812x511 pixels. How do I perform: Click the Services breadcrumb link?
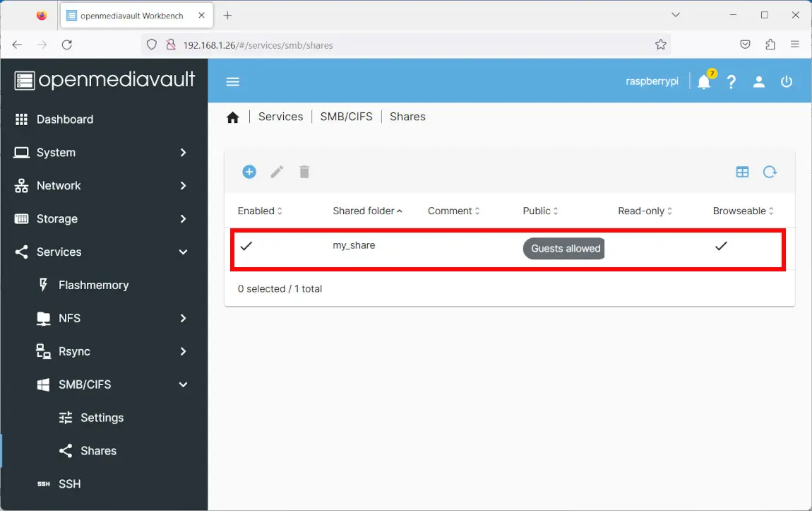coord(280,117)
